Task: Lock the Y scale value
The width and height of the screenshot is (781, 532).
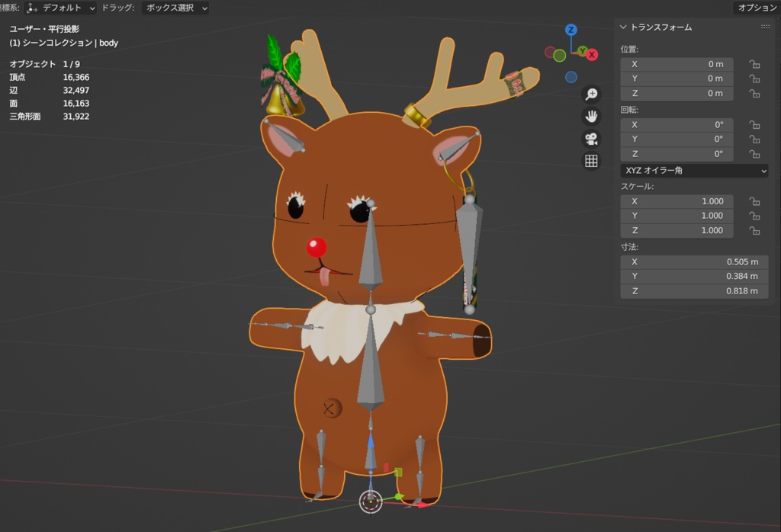Action: [x=754, y=216]
